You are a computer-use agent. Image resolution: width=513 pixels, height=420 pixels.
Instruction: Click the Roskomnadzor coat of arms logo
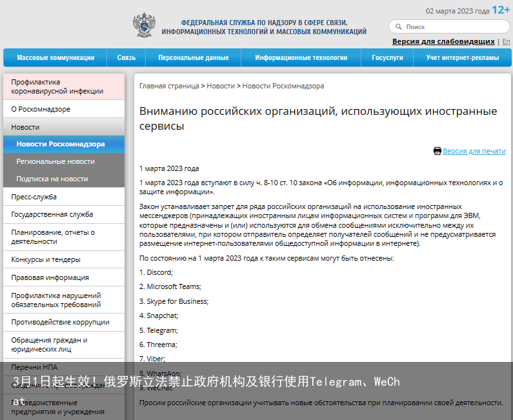pyautogui.click(x=144, y=25)
